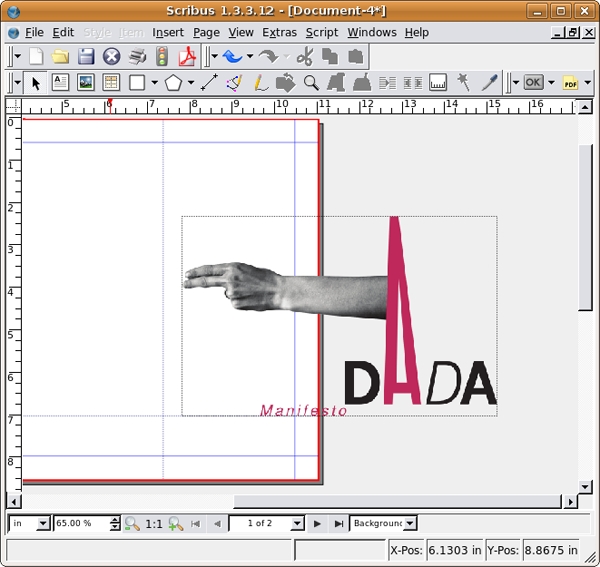Open the Extras menu

coord(279,32)
